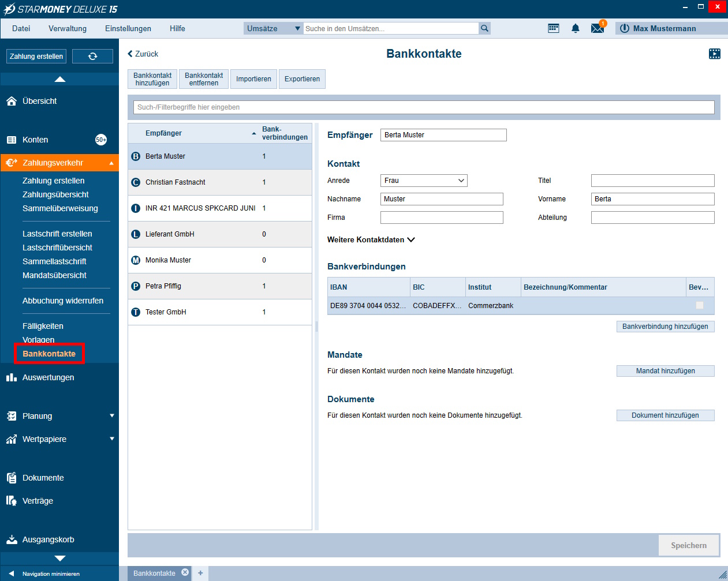The width and height of the screenshot is (728, 581).
Task: Select Mandatsübersicht in the sidebar
Action: tap(54, 275)
